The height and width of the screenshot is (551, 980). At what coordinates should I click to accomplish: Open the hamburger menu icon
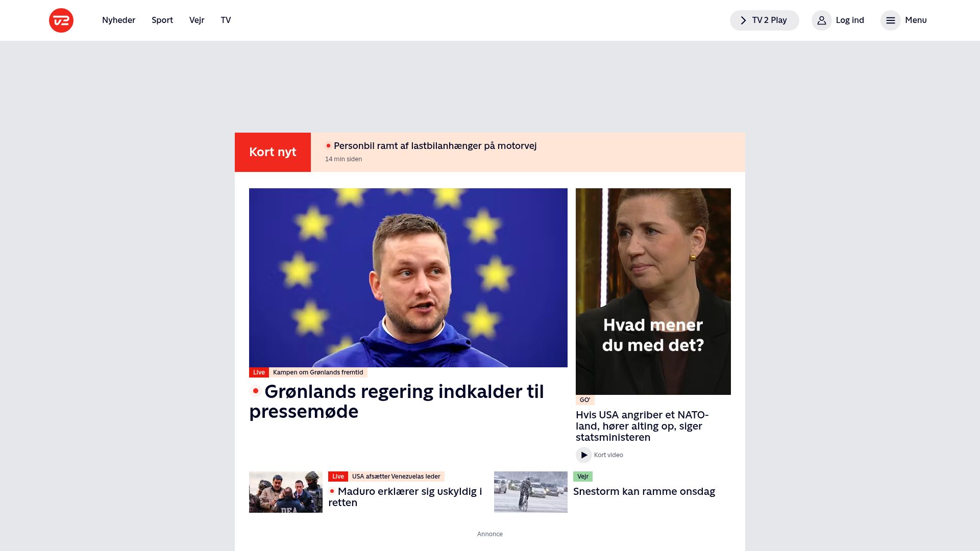click(x=890, y=20)
